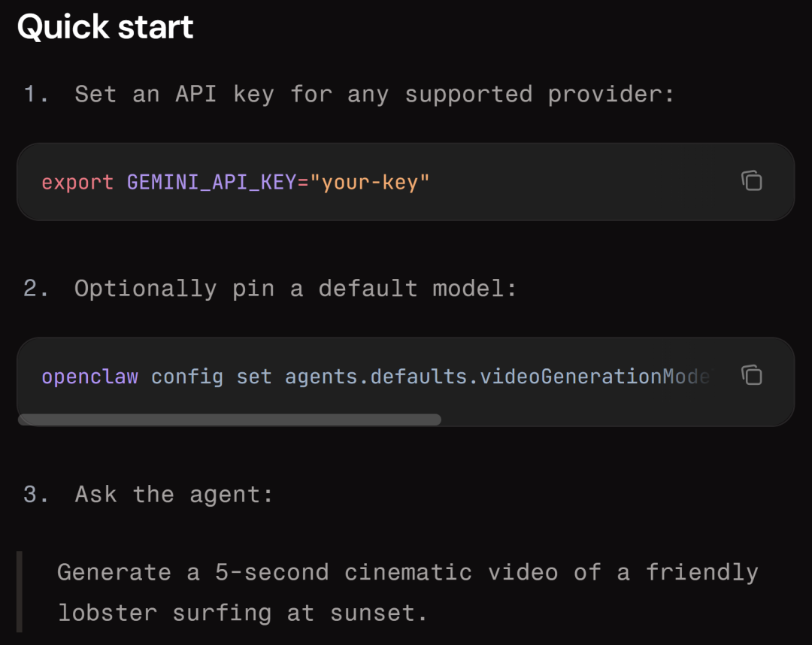Click the step number "2." marker

(x=36, y=289)
